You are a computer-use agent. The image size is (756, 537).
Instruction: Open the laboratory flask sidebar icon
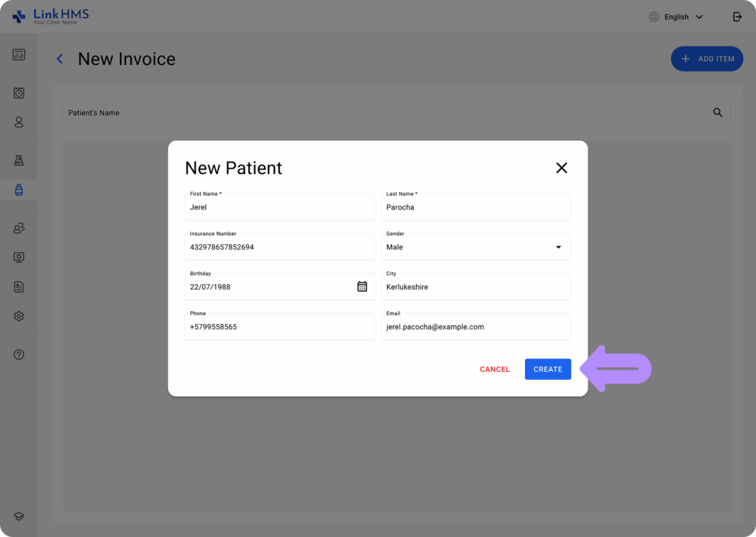(18, 160)
